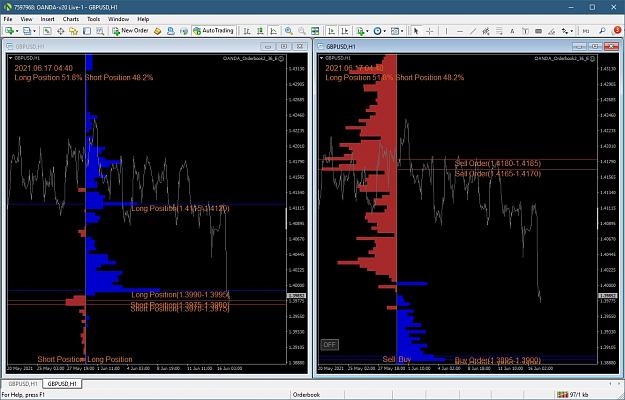Toggle the OFF button in right chart

[x=330, y=345]
